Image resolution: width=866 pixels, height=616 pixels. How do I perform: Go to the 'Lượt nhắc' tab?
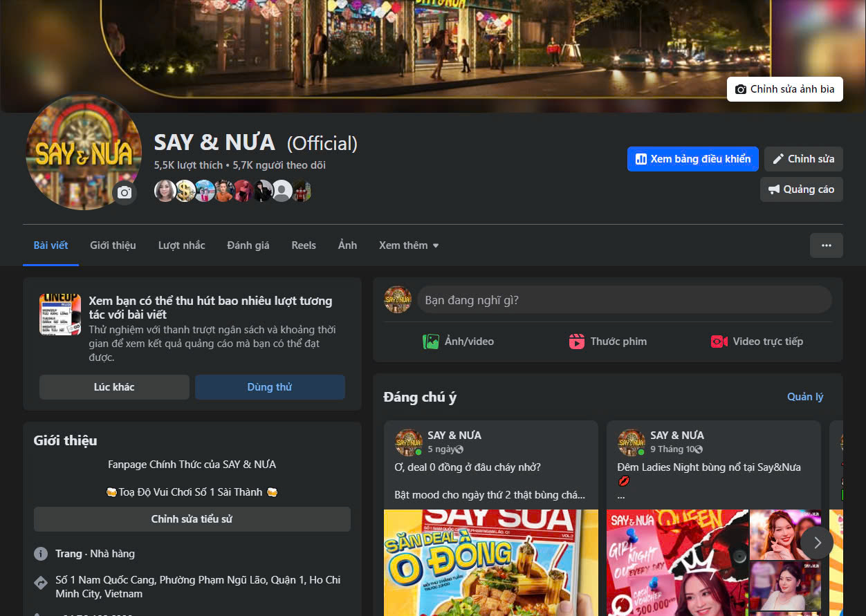[181, 245]
